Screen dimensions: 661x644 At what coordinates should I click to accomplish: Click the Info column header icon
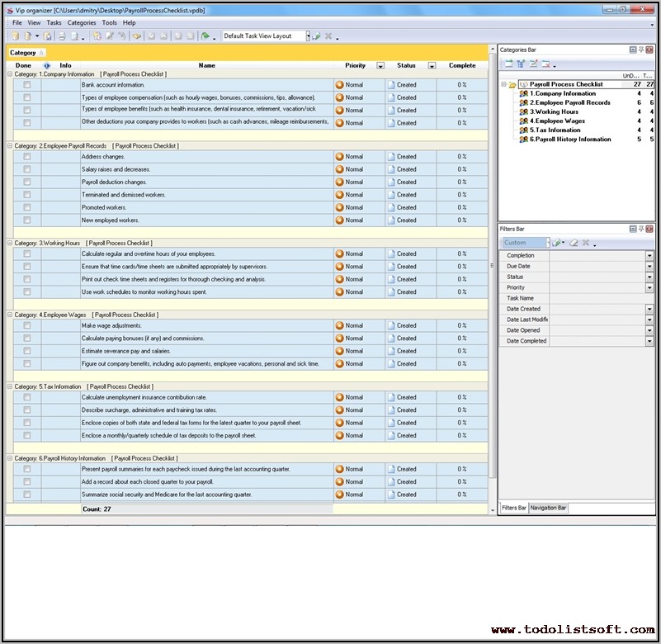(x=47, y=65)
